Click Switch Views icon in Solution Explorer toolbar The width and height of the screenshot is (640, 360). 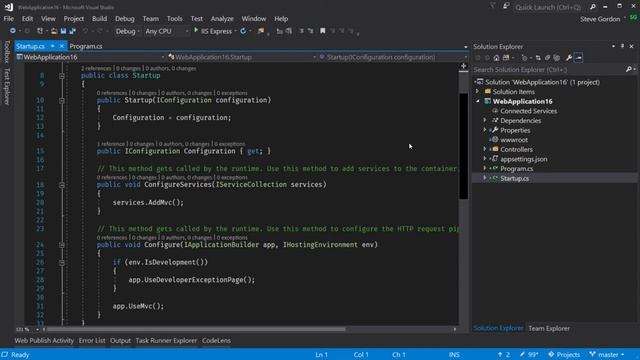point(506,58)
